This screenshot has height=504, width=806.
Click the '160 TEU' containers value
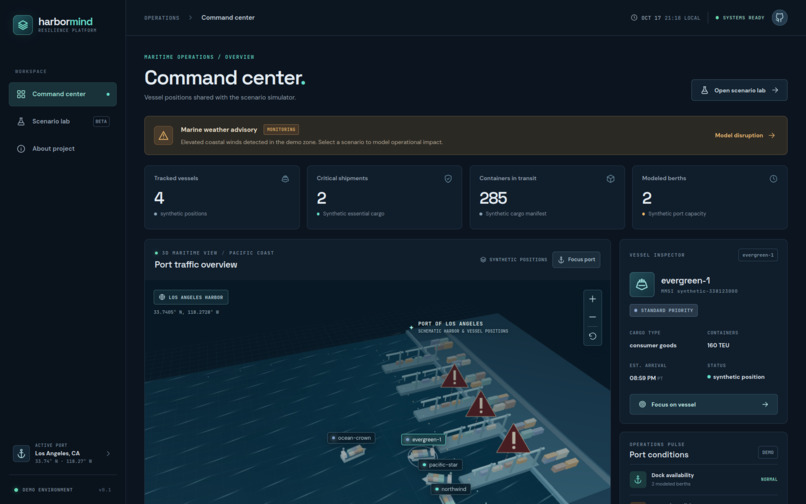point(718,346)
